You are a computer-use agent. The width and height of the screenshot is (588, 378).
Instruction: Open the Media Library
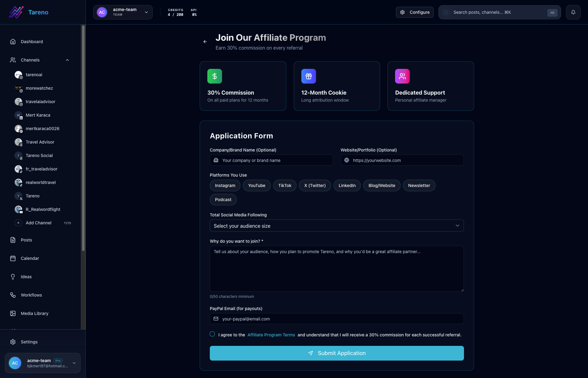tap(35, 313)
